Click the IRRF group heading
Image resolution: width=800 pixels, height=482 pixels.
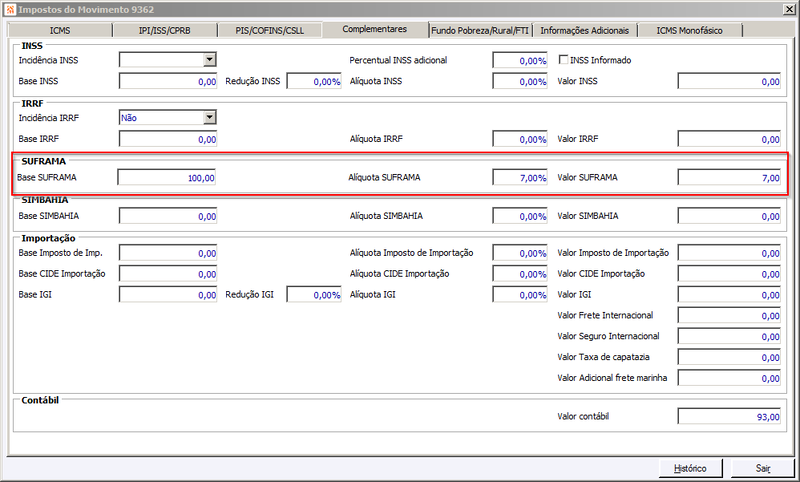[x=32, y=104]
